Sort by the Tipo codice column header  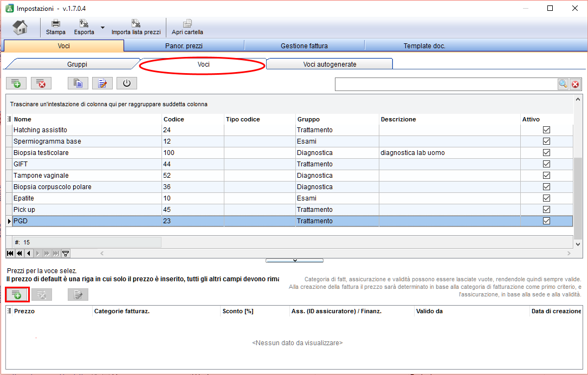[260, 119]
